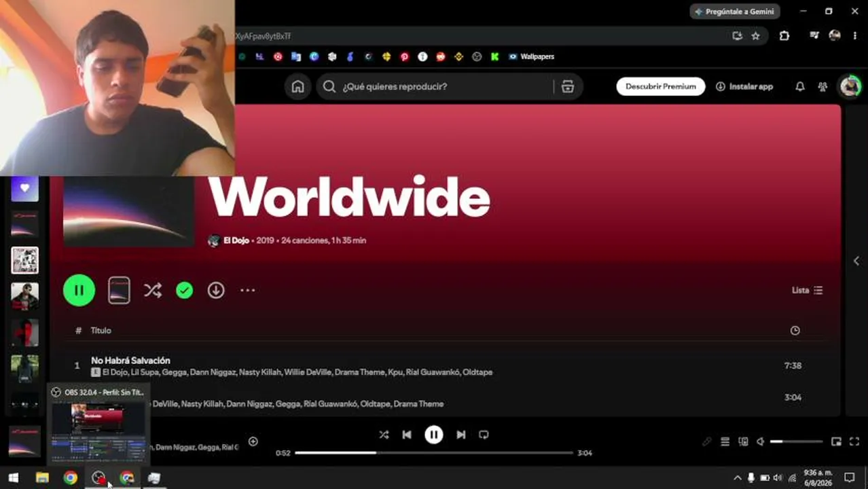
Task: Click the album preview card icon
Action: (119, 290)
